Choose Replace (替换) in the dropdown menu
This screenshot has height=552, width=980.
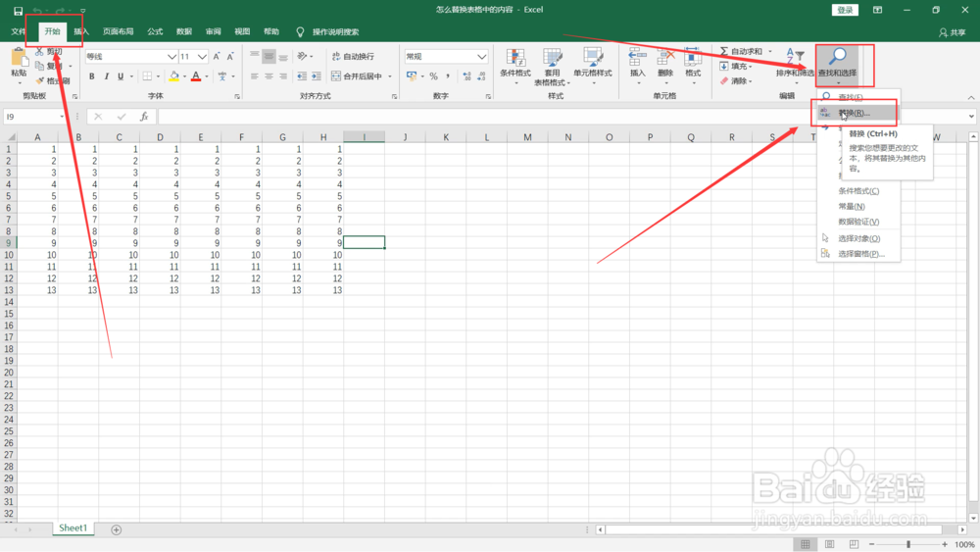(x=857, y=113)
